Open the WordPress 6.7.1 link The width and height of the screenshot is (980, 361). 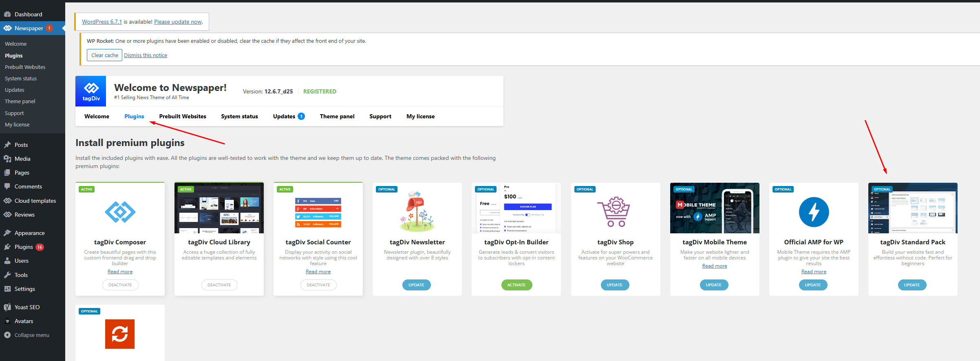(x=102, y=22)
